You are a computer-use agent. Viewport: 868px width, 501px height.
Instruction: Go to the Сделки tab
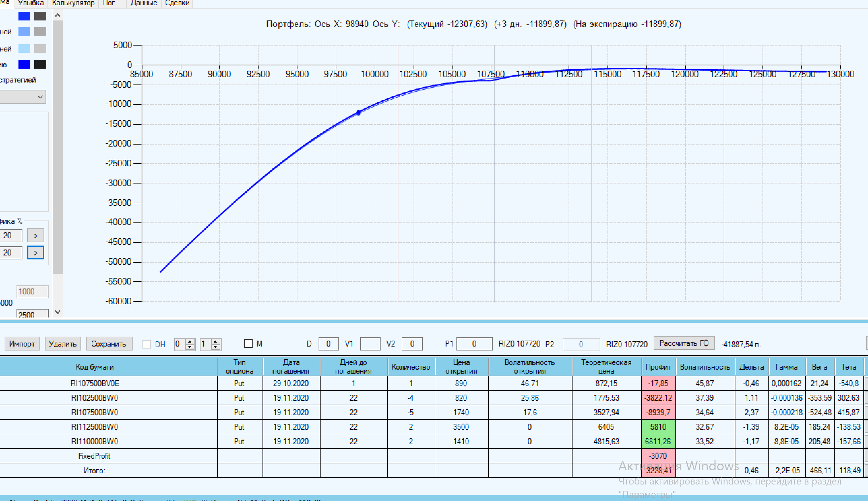point(177,3)
